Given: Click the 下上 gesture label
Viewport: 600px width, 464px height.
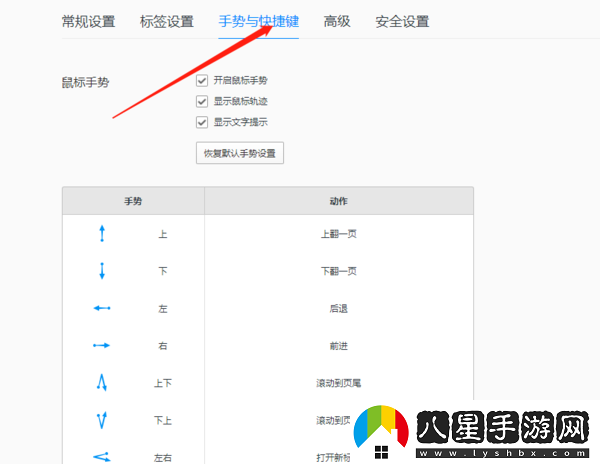Looking at the screenshot, I should click(163, 420).
